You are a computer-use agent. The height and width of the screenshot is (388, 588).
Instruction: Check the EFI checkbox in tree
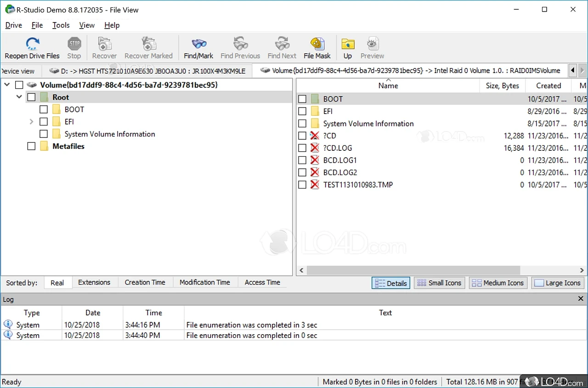[44, 122]
